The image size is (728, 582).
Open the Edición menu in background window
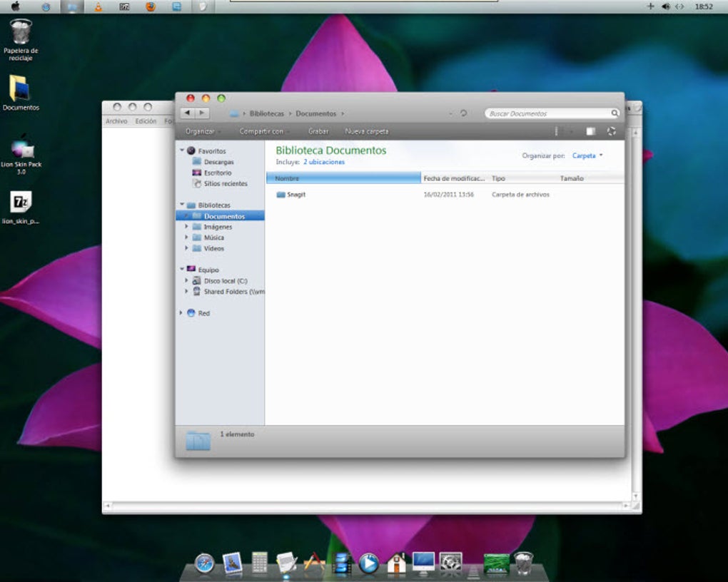(146, 121)
